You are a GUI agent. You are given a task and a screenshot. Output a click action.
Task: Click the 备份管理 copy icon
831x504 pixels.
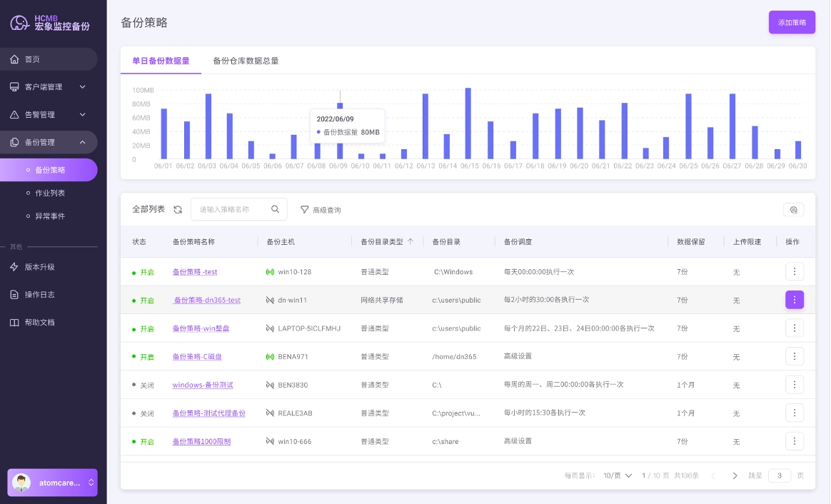(14, 142)
